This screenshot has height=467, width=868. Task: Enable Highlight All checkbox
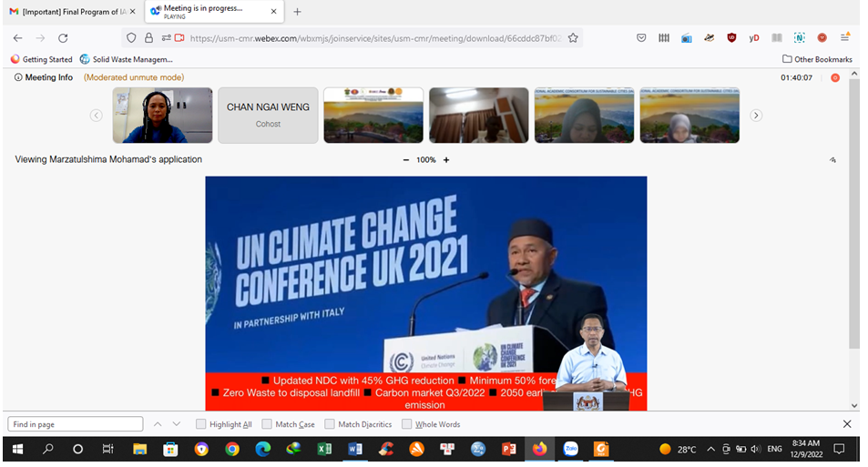coord(201,424)
